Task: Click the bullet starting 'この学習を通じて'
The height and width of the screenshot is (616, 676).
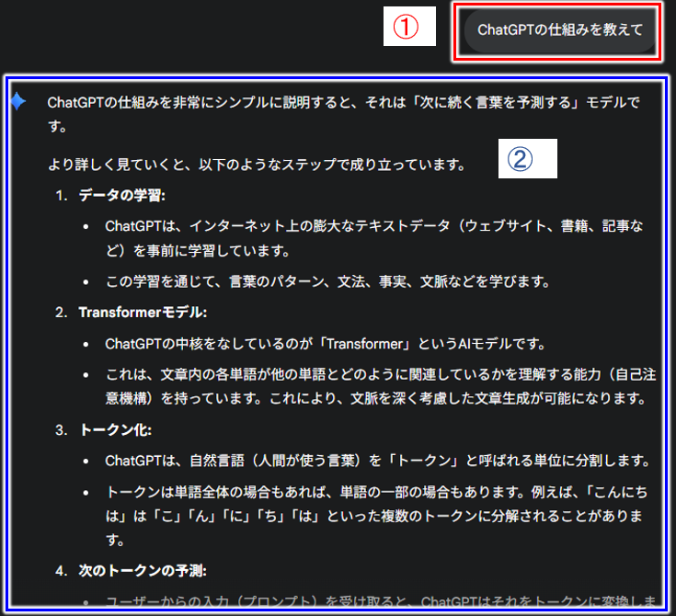Action: coord(328,281)
